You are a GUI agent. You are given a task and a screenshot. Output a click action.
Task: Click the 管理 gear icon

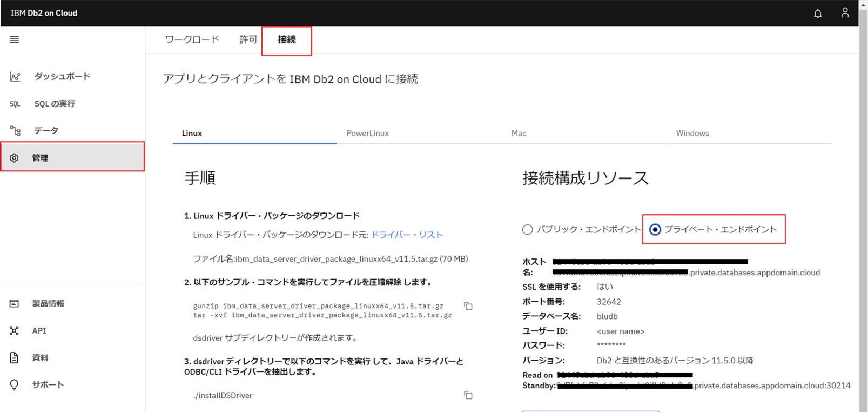coord(14,158)
